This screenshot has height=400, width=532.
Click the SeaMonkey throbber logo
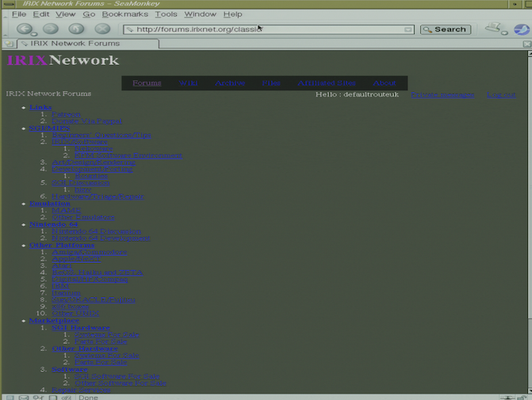[x=522, y=29]
